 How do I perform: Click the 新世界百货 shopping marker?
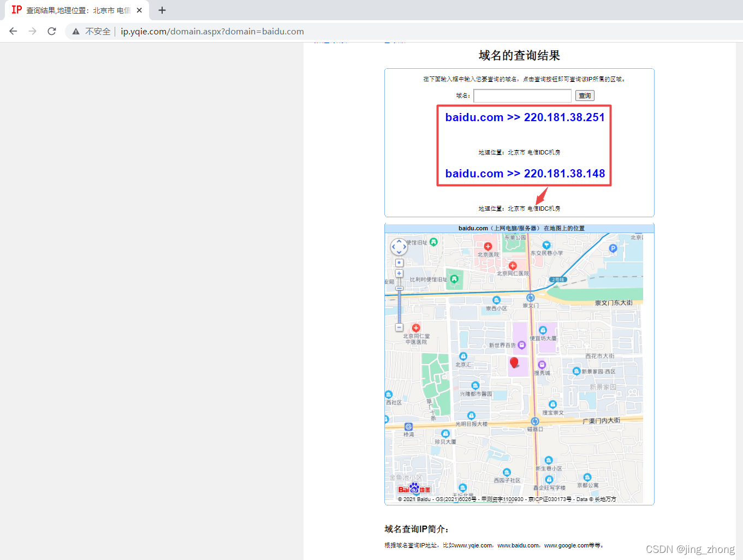[x=521, y=345]
